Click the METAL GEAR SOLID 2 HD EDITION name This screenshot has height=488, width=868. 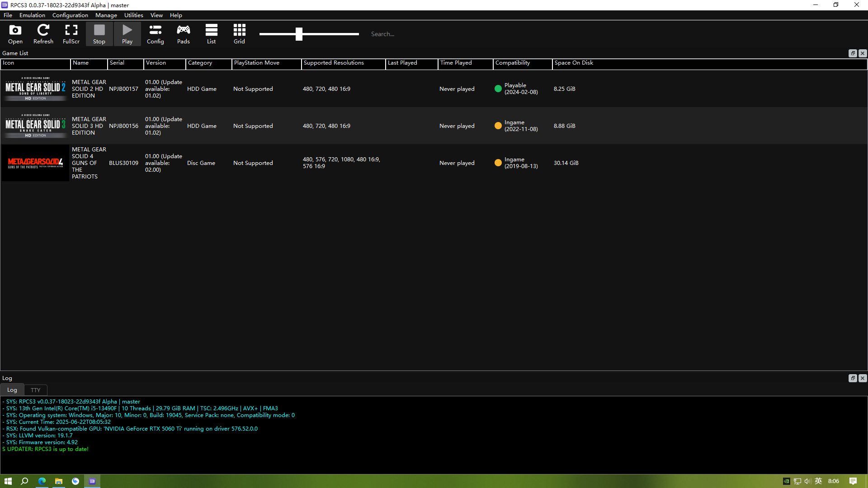point(89,89)
